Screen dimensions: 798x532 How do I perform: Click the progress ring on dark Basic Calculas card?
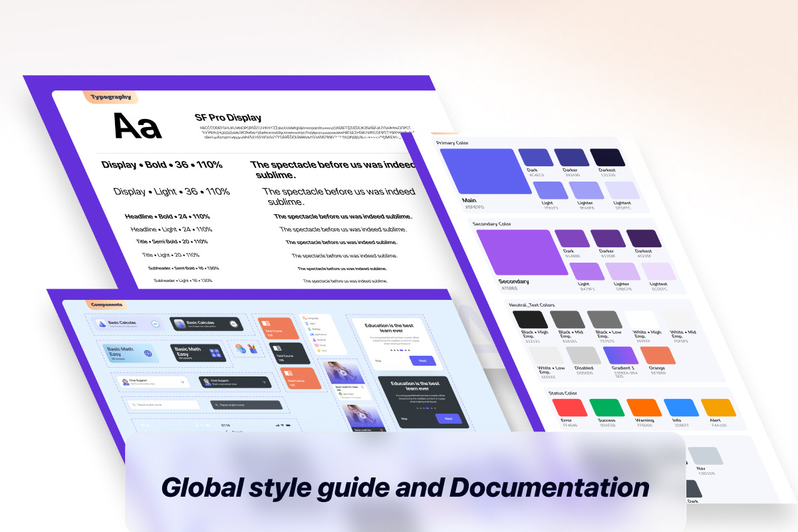[x=233, y=324]
